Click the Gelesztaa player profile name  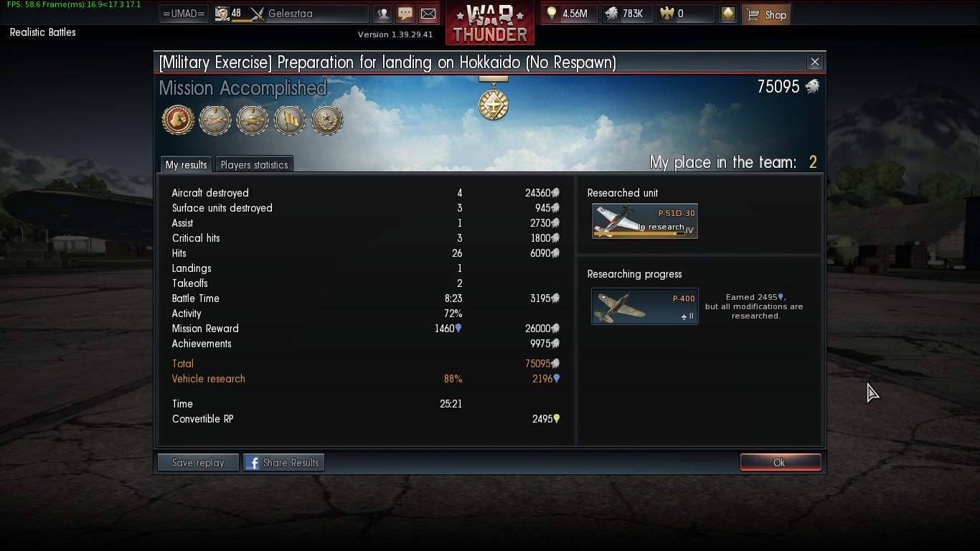coord(290,14)
